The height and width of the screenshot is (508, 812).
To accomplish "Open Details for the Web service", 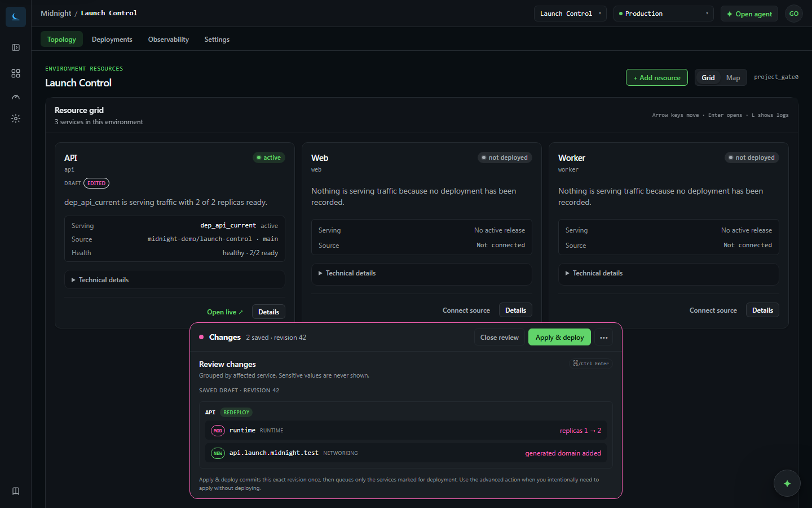I will 516,310.
